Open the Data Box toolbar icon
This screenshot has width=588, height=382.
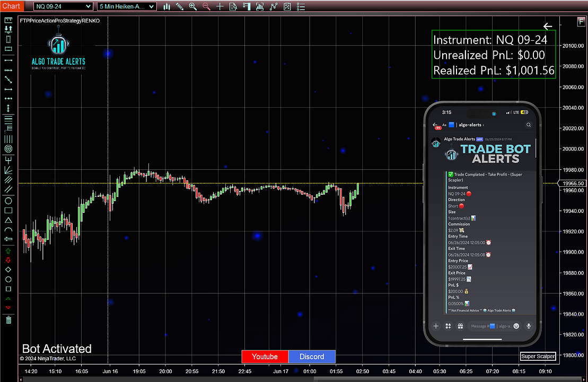[233, 6]
